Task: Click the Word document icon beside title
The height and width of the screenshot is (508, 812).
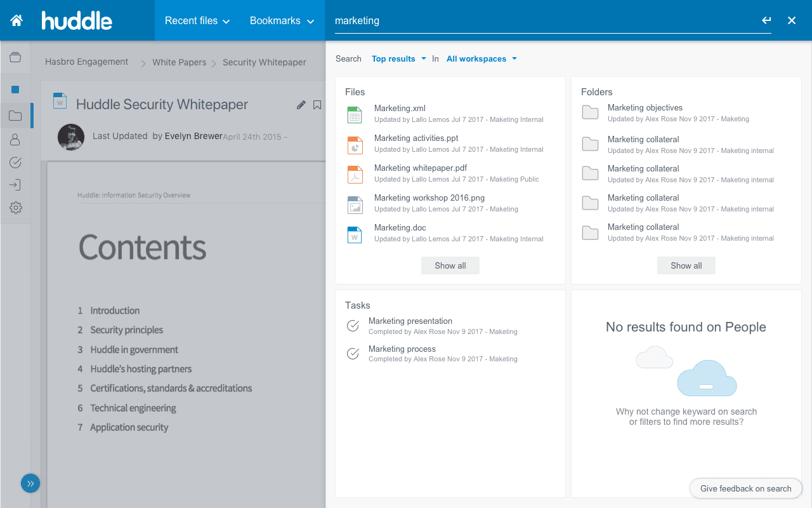Action: 60,100
